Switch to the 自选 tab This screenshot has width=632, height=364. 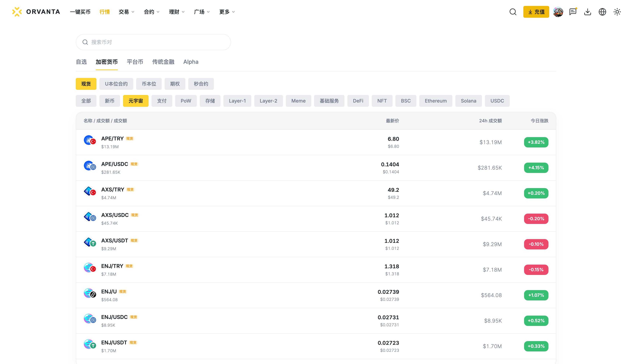[x=81, y=62]
